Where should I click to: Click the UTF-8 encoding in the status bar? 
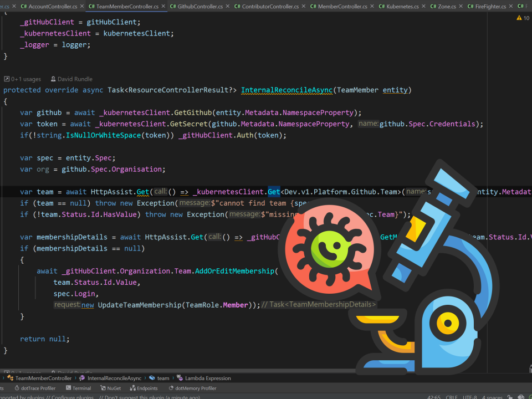(x=469, y=397)
